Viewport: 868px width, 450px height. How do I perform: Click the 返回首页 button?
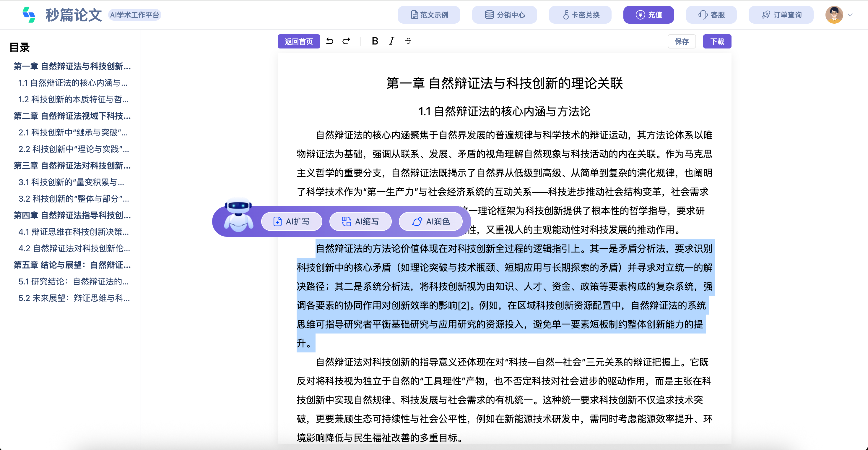click(x=299, y=41)
